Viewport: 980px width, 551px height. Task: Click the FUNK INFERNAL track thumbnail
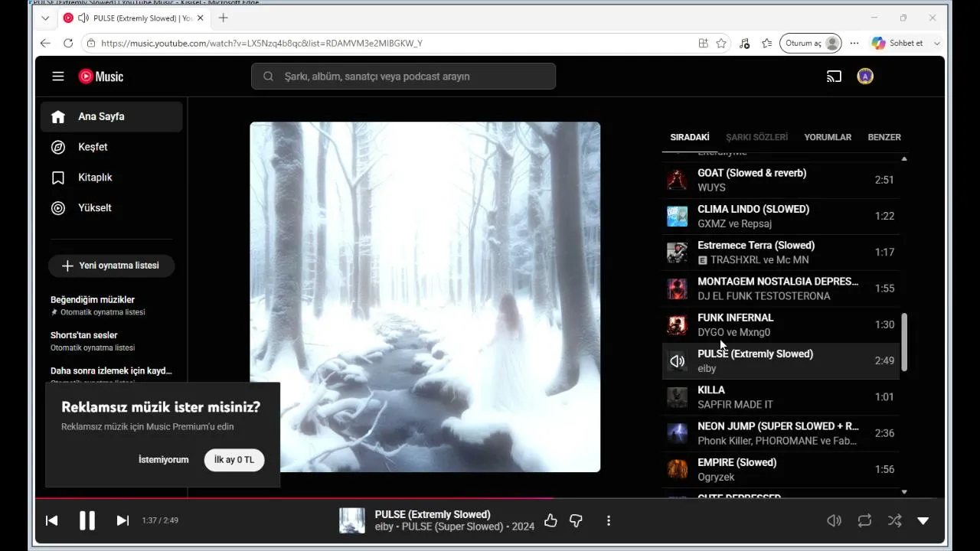pos(677,325)
